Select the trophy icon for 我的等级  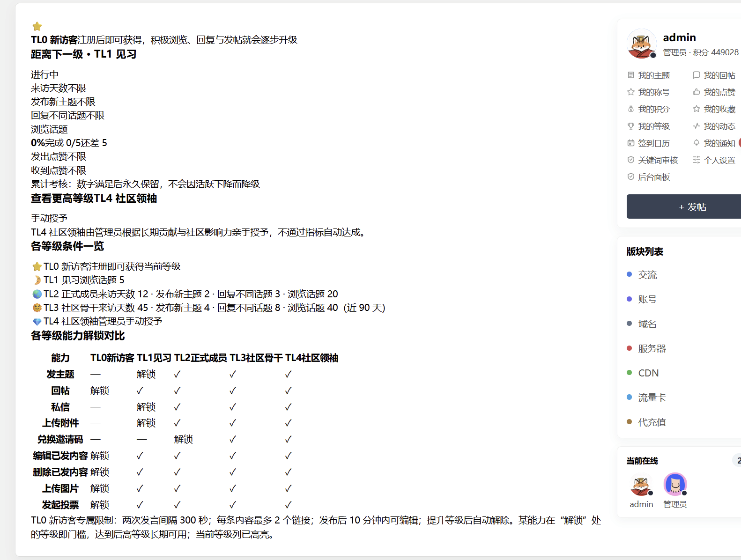(631, 126)
